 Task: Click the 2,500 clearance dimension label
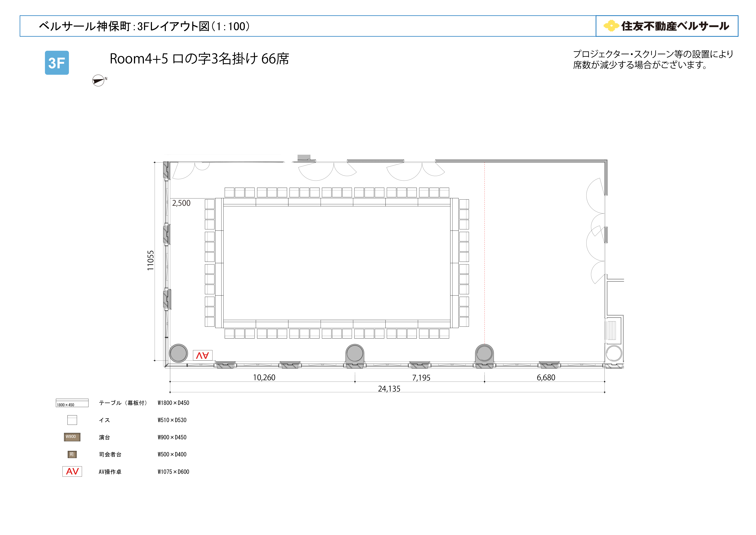click(x=181, y=203)
